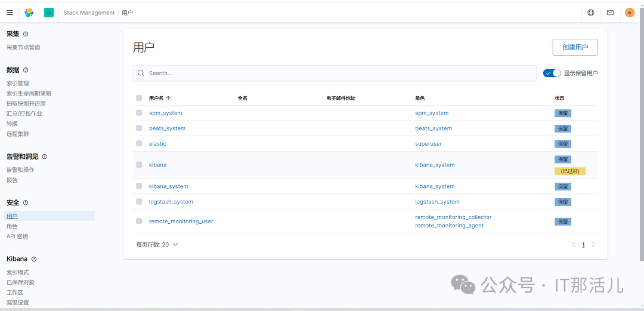Open 已保存对象 in sidebar
Viewport: 644px width, 311px height.
tap(20, 282)
